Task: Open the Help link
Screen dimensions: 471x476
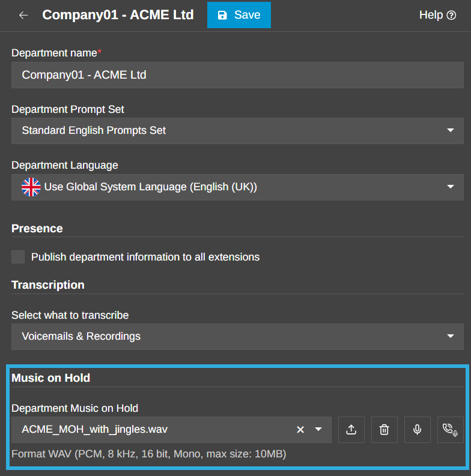Action: click(x=437, y=15)
